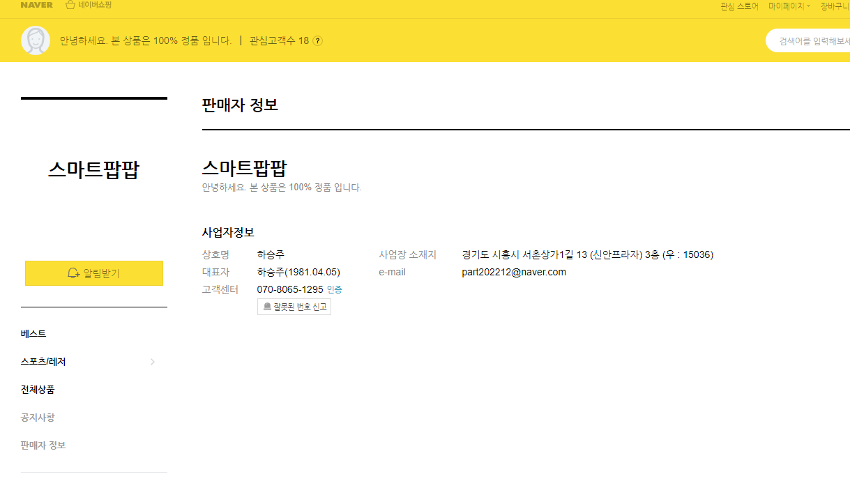Open 네이버쇼핑 shopping bag link

click(88, 5)
